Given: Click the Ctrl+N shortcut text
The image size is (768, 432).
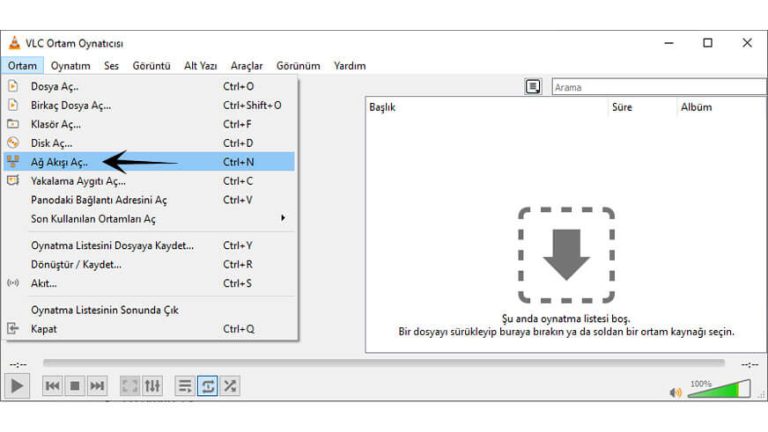Looking at the screenshot, I should (238, 162).
